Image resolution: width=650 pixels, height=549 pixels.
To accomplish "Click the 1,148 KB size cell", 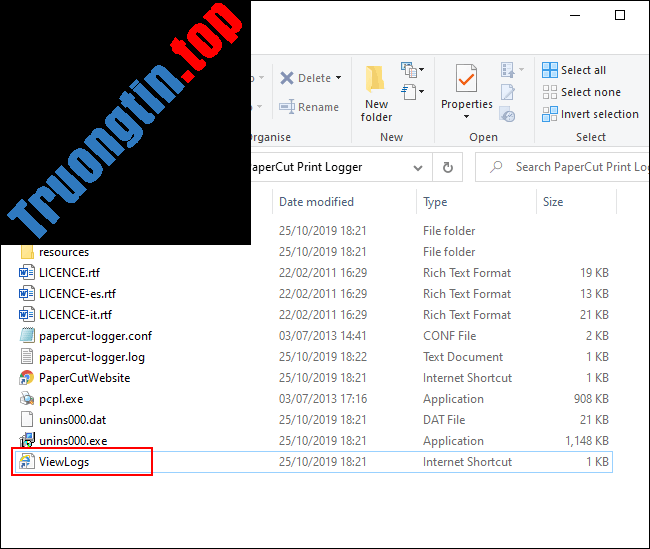I will [587, 441].
